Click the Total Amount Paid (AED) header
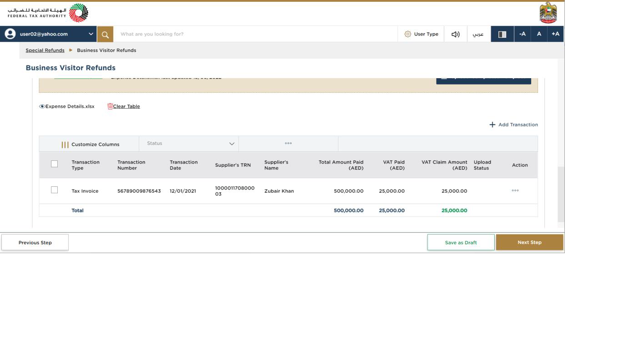 [x=341, y=165]
